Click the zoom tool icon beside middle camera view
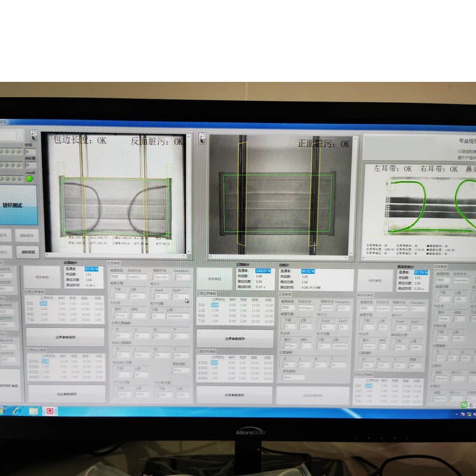The height and width of the screenshot is (476, 476). (201, 139)
